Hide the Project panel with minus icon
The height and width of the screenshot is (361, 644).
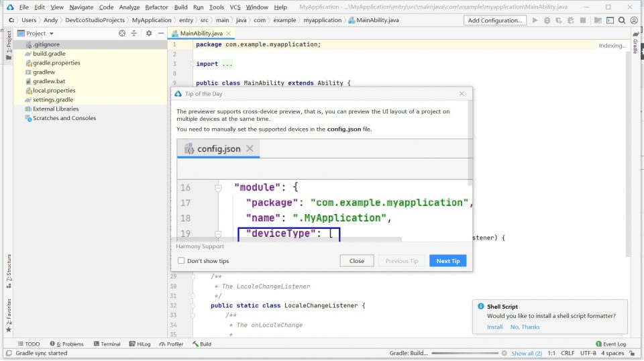tap(161, 34)
